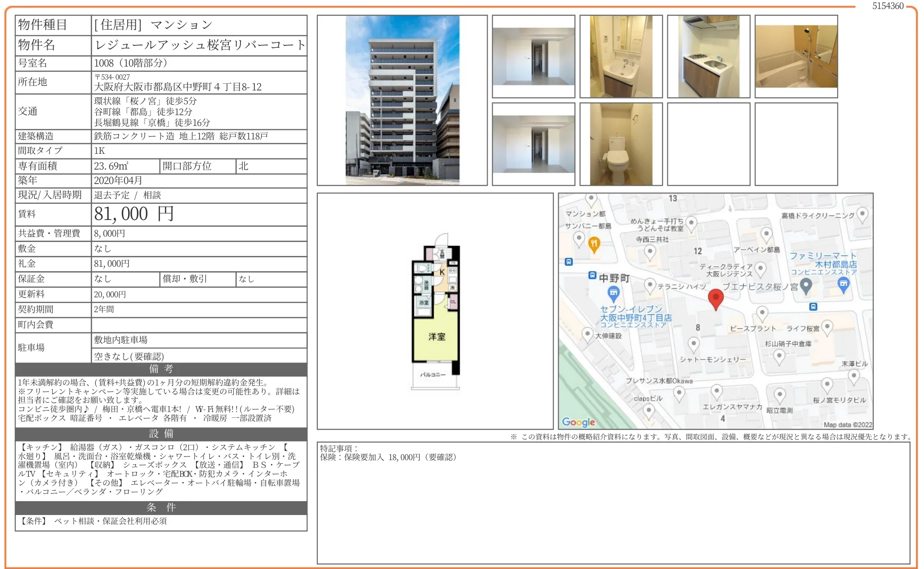
Task: Click the 高橋ドライクリーニング map pin
Action: 862,214
